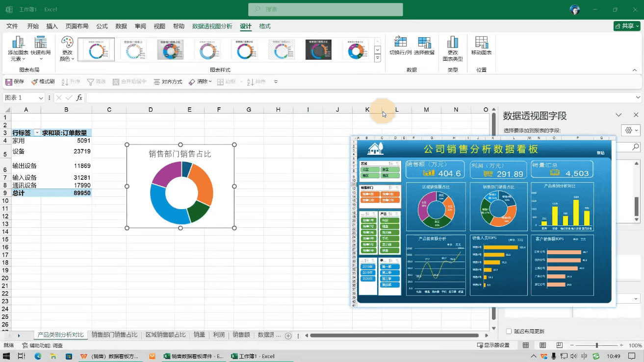This screenshot has height=362, width=644.
Task: Click the 格式刷 format painter
Action: click(43, 82)
